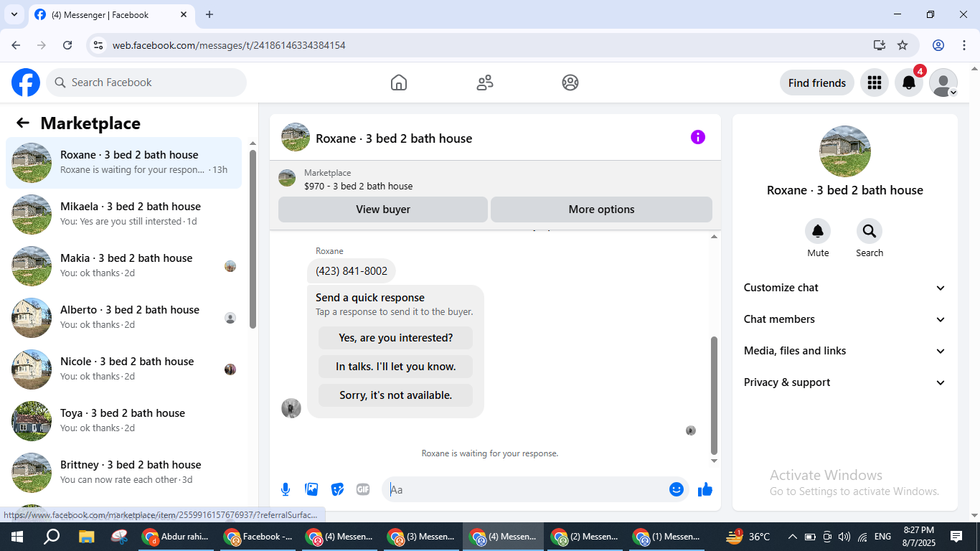
Task: Show hidden system tray icons
Action: 793,537
